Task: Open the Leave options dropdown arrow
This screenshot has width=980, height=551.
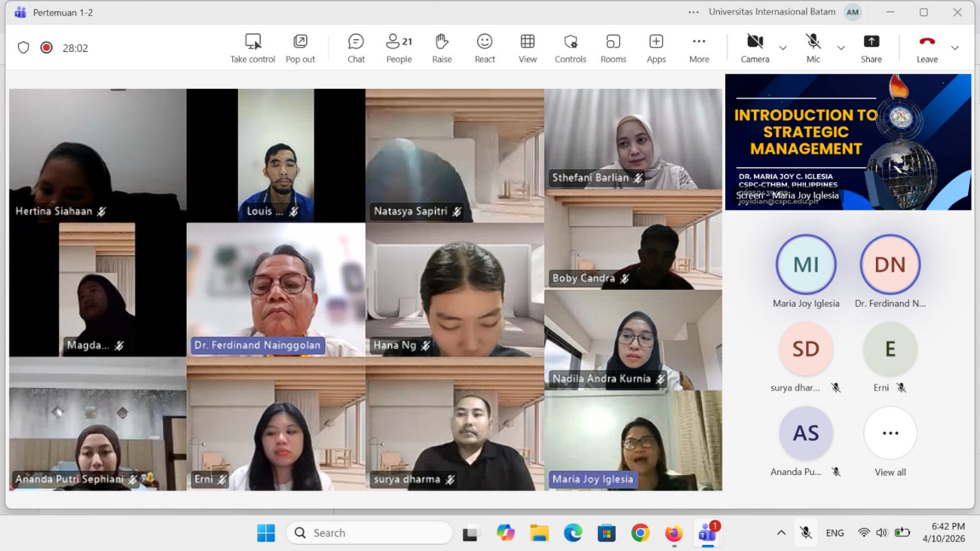Action: (x=955, y=48)
